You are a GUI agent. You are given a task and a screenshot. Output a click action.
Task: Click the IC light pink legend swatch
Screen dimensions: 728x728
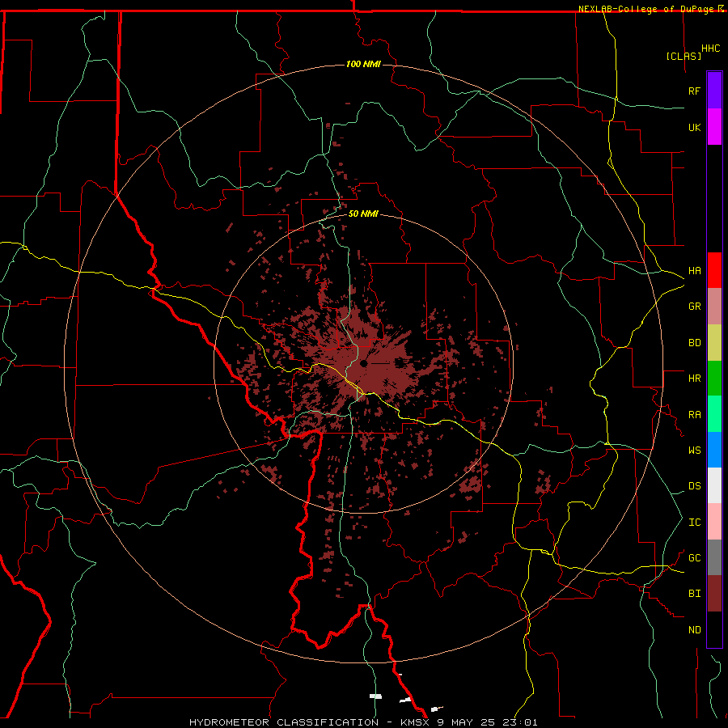tap(714, 522)
